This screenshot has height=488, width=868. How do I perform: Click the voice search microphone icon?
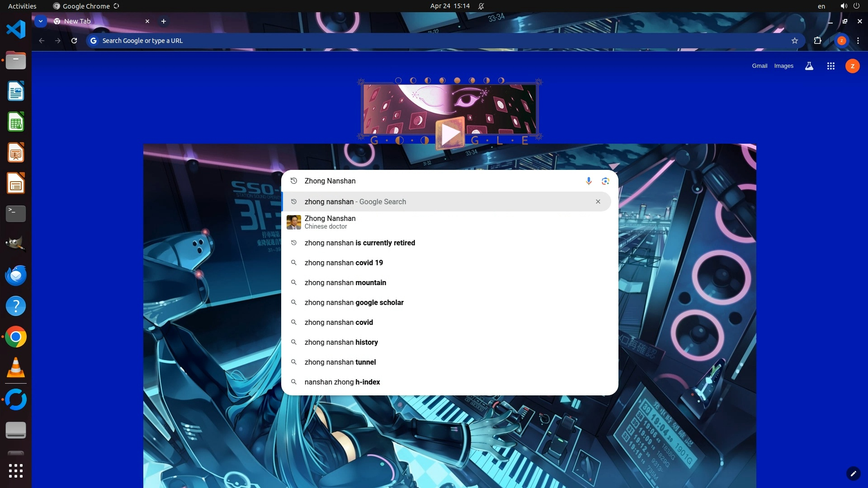(x=589, y=181)
